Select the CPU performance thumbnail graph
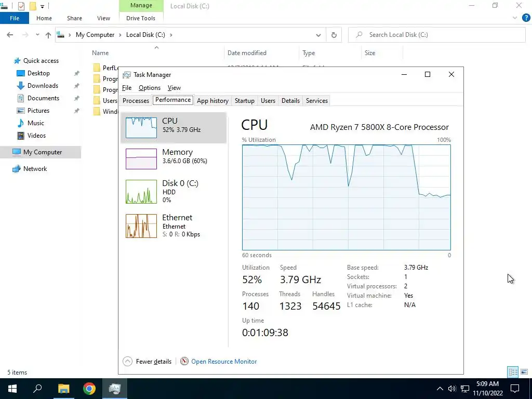This screenshot has height=399, width=532. [141, 128]
